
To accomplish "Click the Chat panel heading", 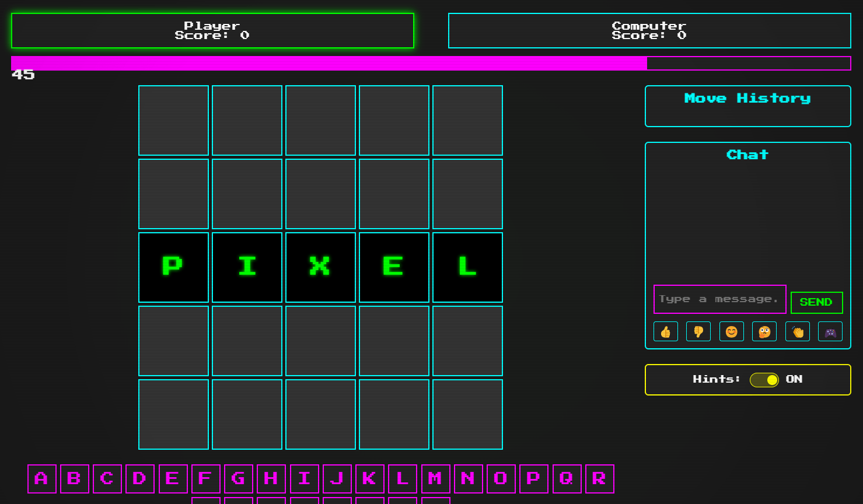I will 747,155.
